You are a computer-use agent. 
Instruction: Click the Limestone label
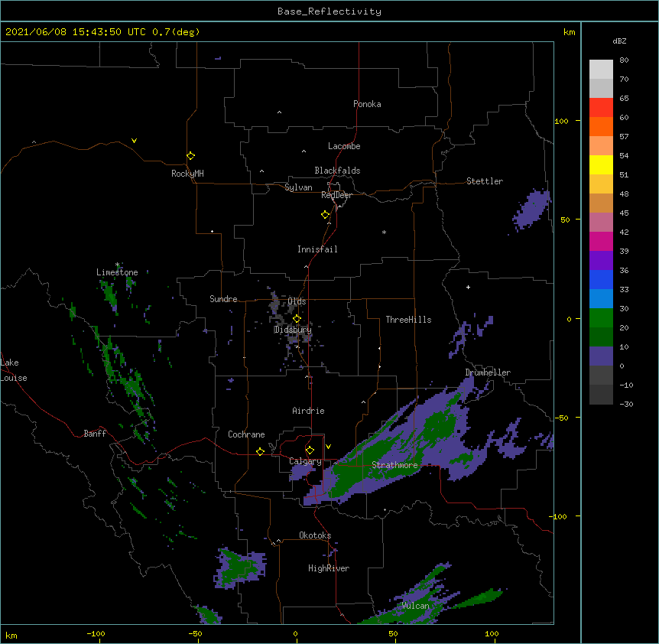coord(117,272)
